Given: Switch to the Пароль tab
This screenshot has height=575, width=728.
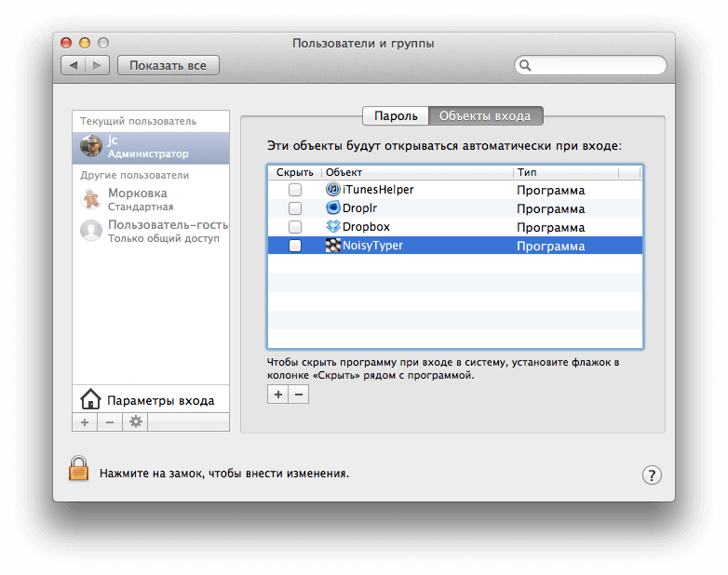Looking at the screenshot, I should coord(396,115).
